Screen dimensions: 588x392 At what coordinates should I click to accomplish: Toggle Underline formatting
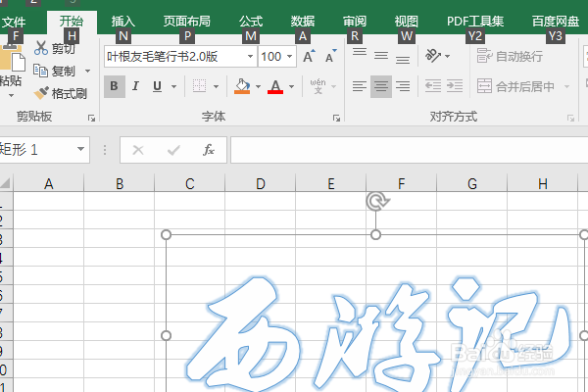tap(158, 86)
